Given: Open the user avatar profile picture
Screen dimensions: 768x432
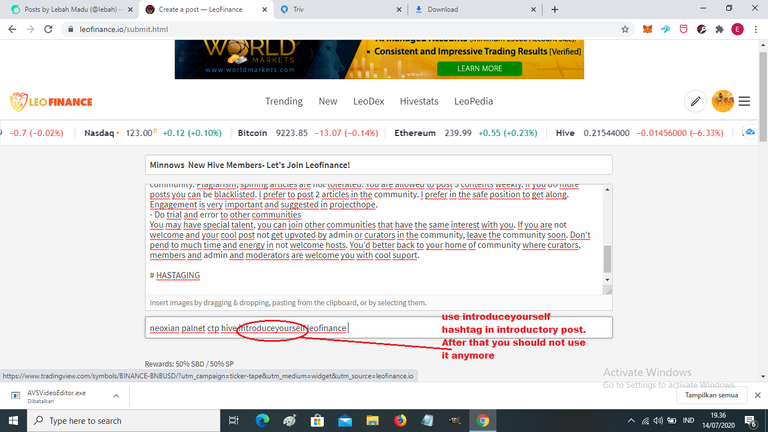Looking at the screenshot, I should tap(722, 101).
